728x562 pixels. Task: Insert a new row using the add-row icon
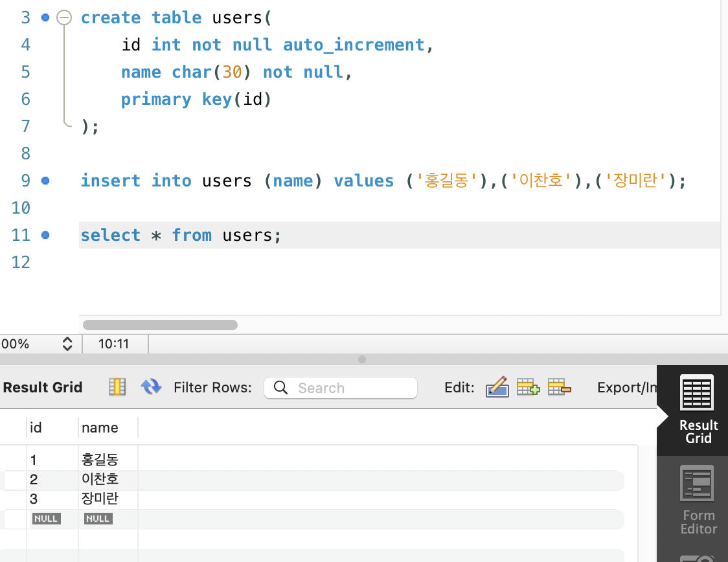[528, 387]
